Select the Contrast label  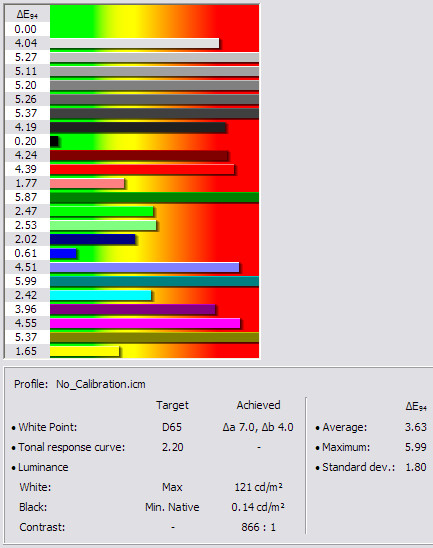(x=42, y=527)
